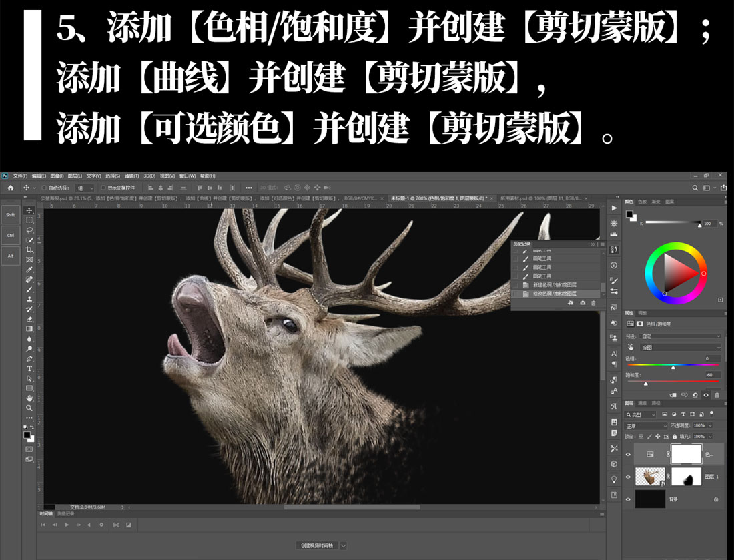Image resolution: width=734 pixels, height=560 pixels.
Task: Open the 全图 channel range dropdown
Action: (x=681, y=348)
